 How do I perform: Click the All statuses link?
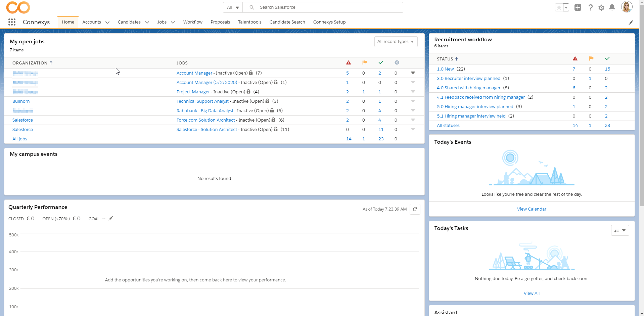(x=448, y=126)
